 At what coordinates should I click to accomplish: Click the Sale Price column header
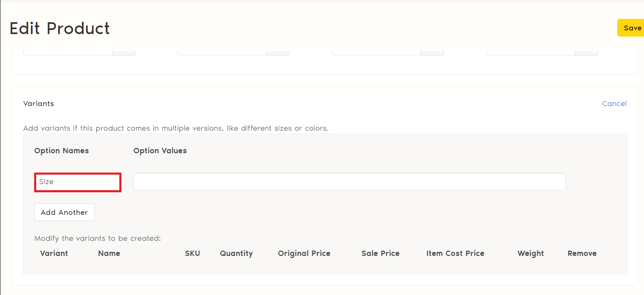pos(380,254)
